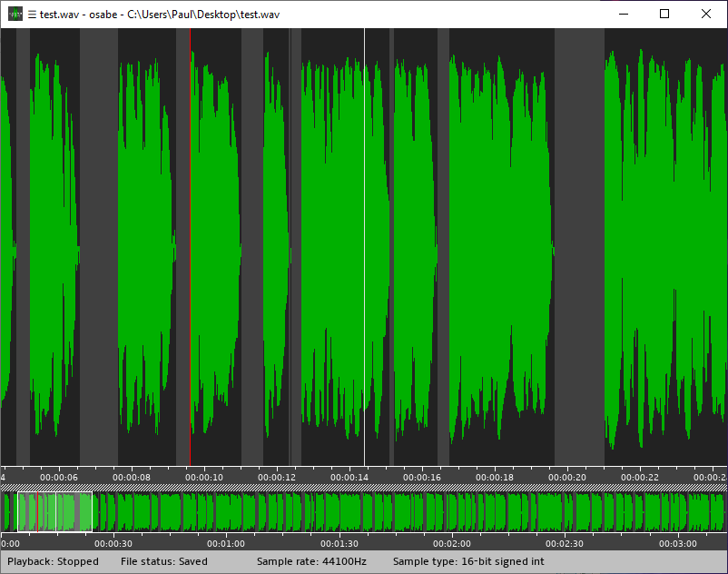Click the red cursor in the overview waveform
The image size is (728, 574).
(x=37, y=511)
